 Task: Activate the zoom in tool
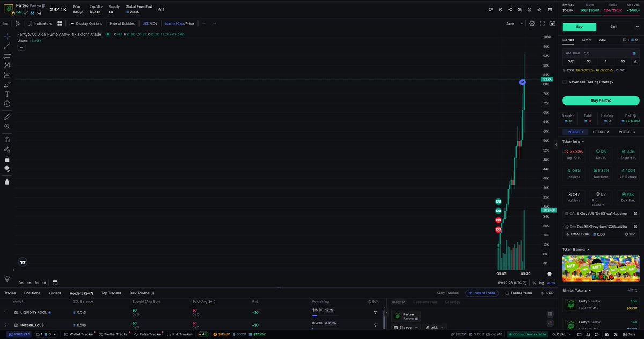7,126
